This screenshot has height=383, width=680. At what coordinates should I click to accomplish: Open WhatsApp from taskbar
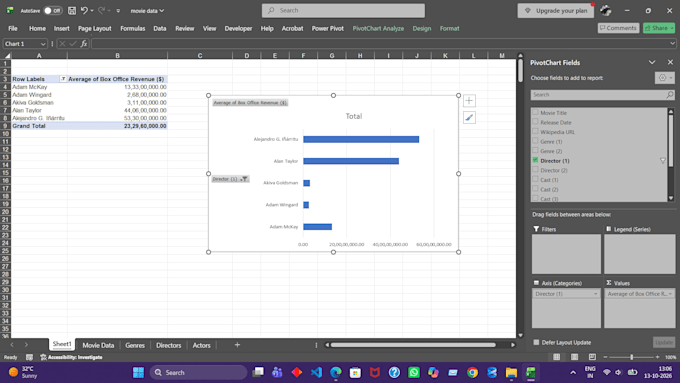tap(414, 372)
